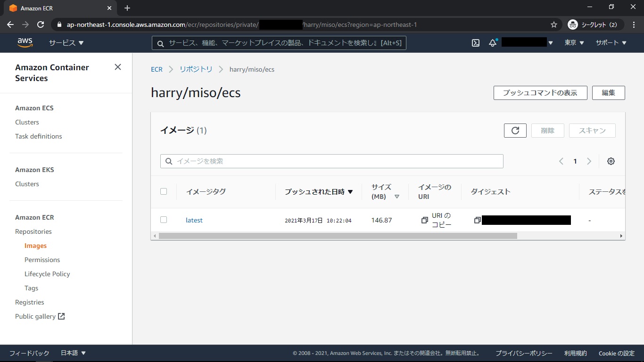644x362 pixels.
Task: Copy the image digest using copy icon
Action: 477,220
